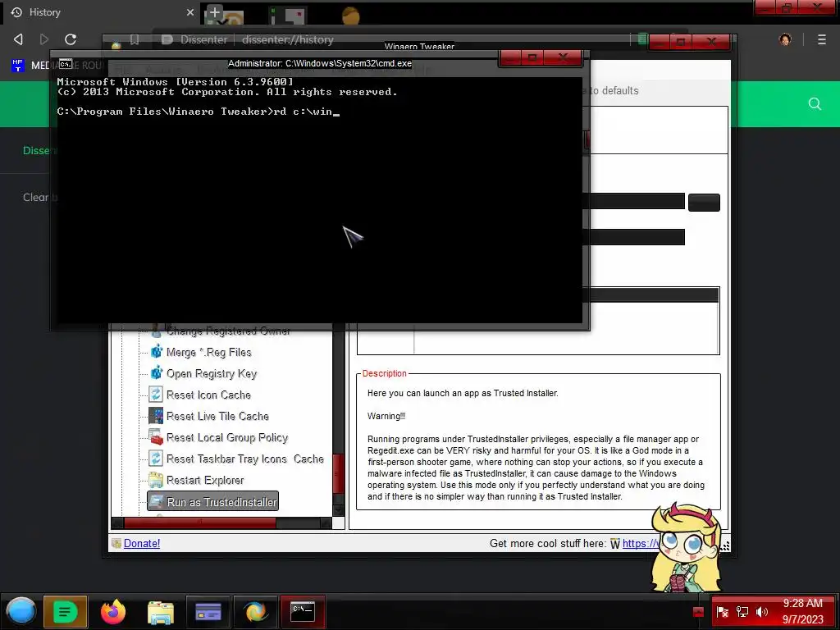Open the MFT bookmark in bookmarks bar
The image size is (840, 630).
coord(18,66)
